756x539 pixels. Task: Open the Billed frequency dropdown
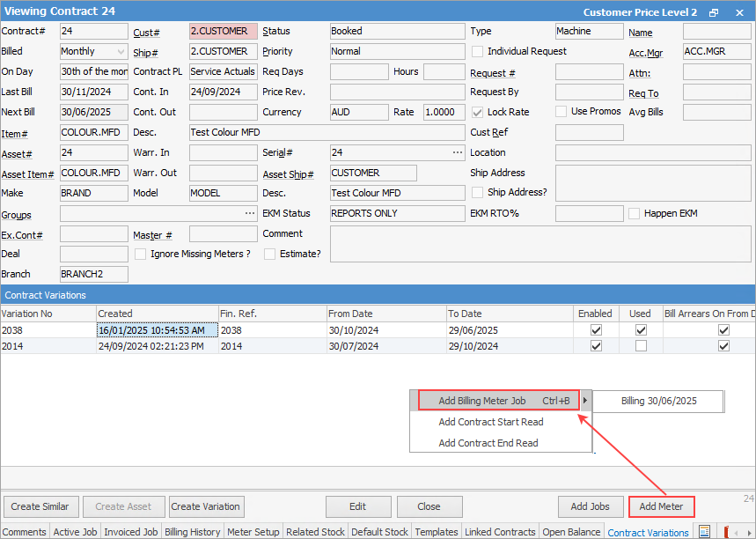tap(120, 51)
